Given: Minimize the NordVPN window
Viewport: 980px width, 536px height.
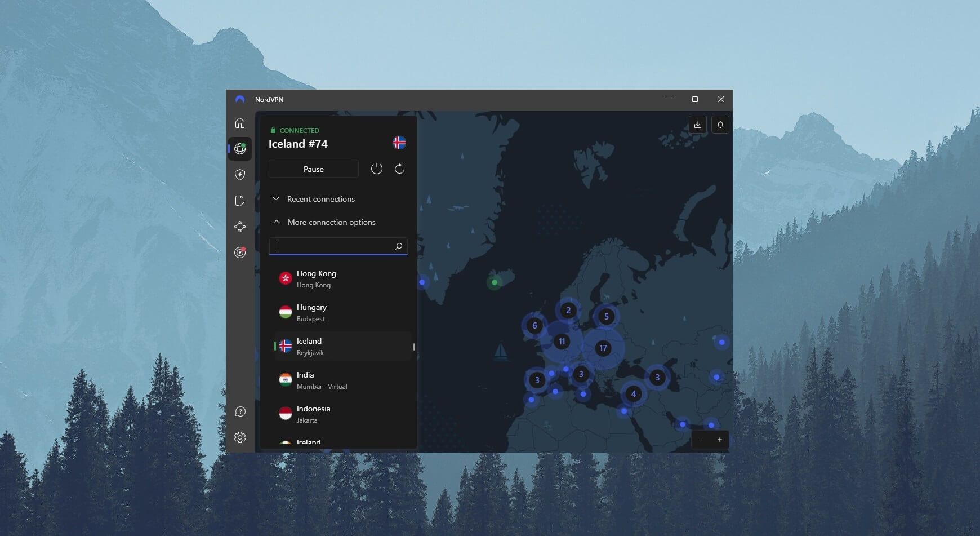Looking at the screenshot, I should click(x=669, y=99).
